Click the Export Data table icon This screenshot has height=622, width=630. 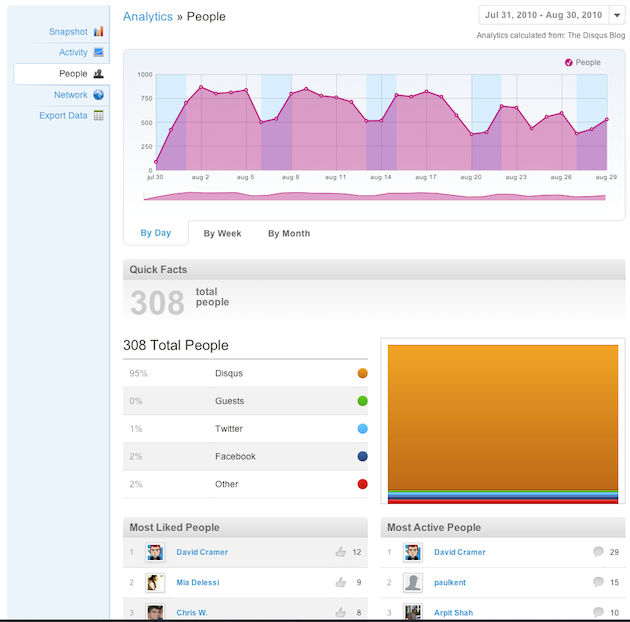coord(98,115)
